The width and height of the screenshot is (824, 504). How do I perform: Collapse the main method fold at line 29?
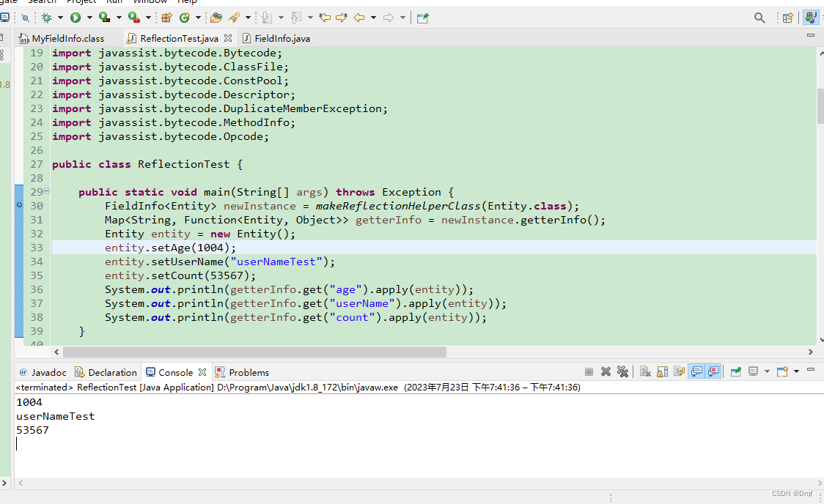coord(47,191)
